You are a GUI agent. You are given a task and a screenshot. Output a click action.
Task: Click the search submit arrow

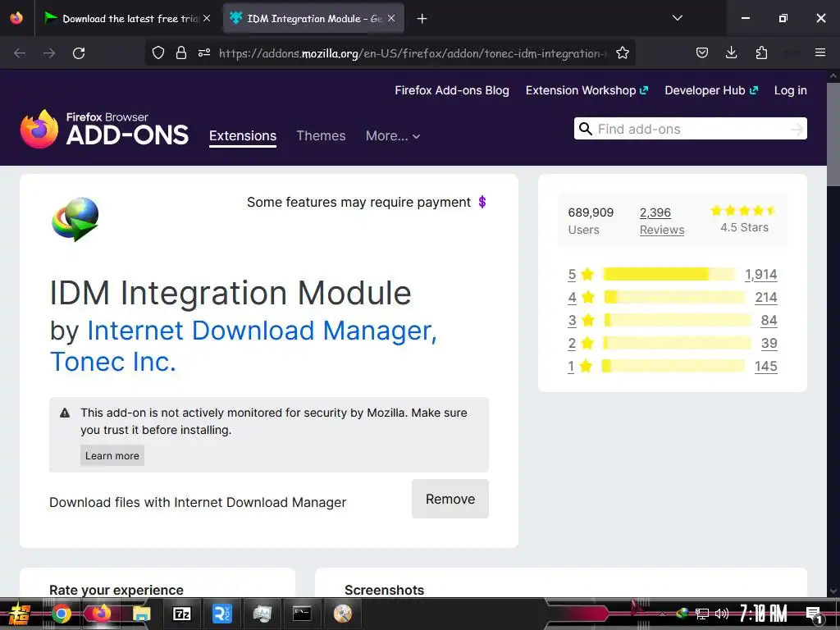(x=797, y=129)
